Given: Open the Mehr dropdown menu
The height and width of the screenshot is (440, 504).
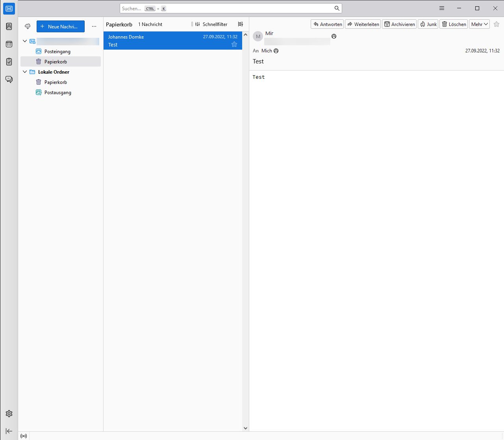Looking at the screenshot, I should click(x=479, y=24).
